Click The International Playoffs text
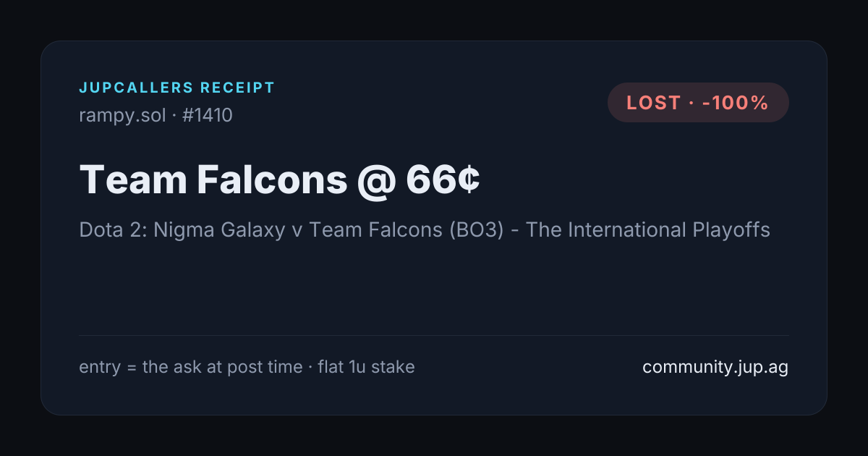The height and width of the screenshot is (456, 868). pyautogui.click(x=648, y=230)
